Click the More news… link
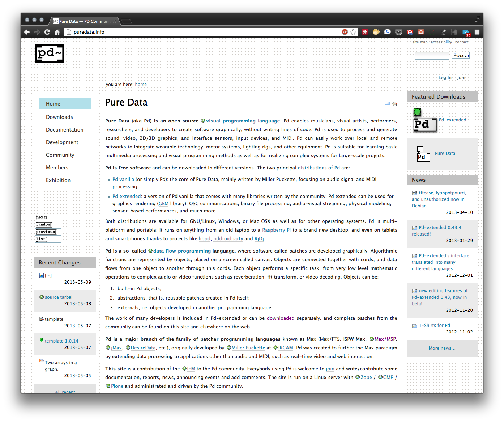 (x=442, y=348)
